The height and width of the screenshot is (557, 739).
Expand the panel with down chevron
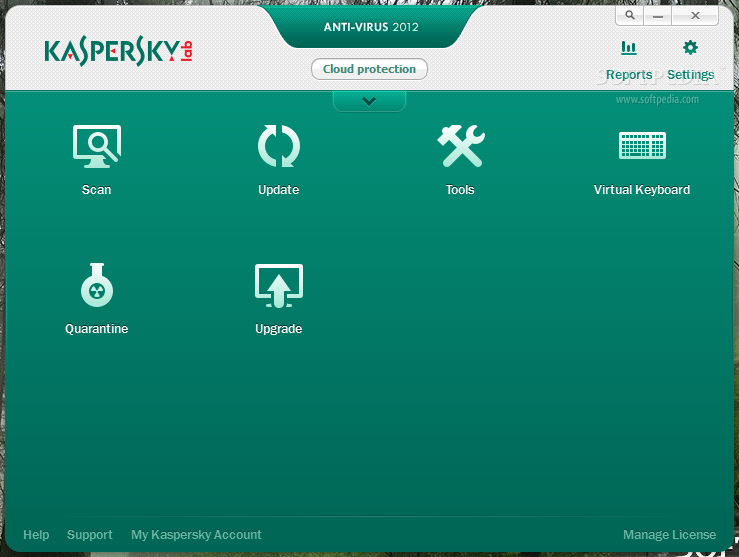(369, 101)
